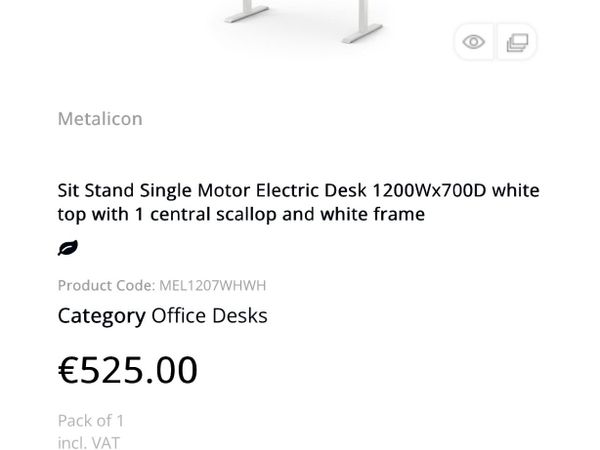Click the green leaf eco icon
600x450 pixels.
[68, 248]
